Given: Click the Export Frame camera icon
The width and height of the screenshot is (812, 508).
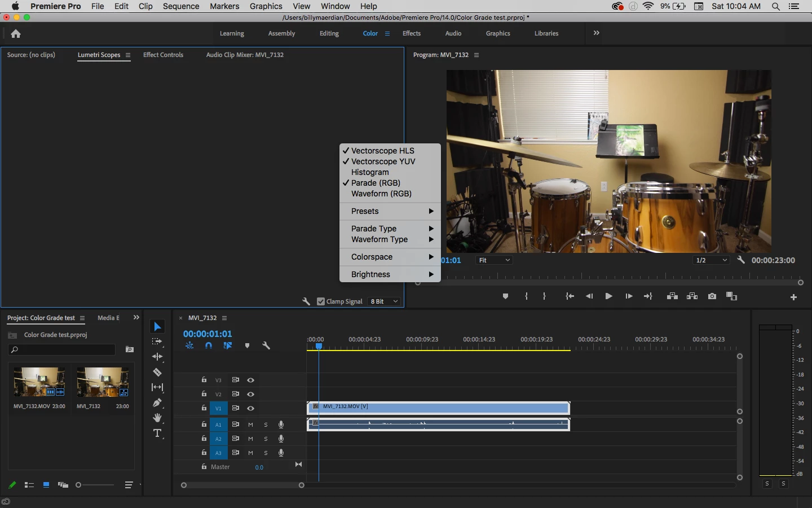Looking at the screenshot, I should point(712,296).
